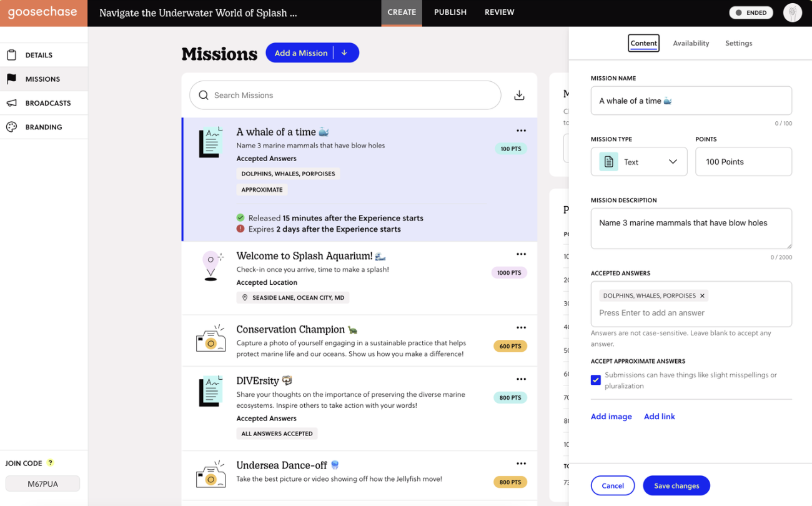
Task: Click the experience title in top bar
Action: [x=198, y=12]
